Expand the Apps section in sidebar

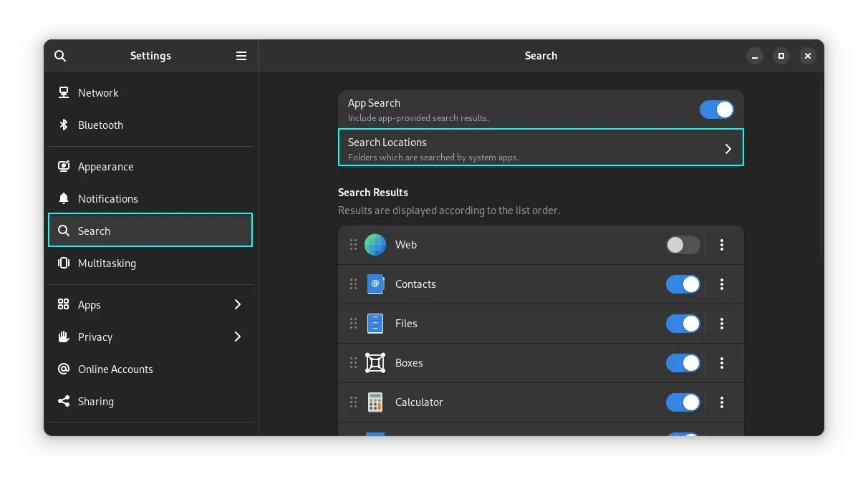click(x=238, y=305)
